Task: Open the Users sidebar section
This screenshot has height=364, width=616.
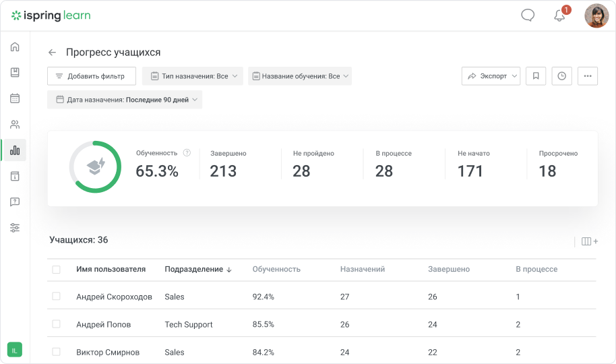Action: pos(15,125)
